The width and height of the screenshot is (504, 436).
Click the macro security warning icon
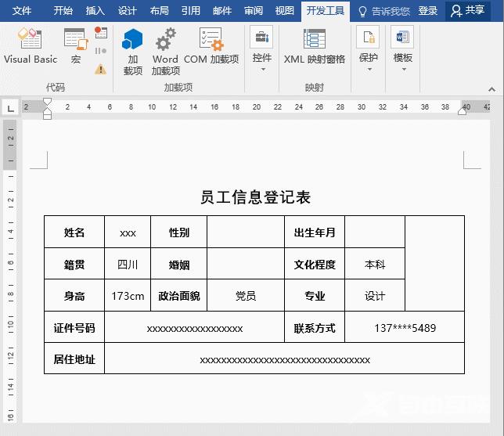pyautogui.click(x=100, y=69)
